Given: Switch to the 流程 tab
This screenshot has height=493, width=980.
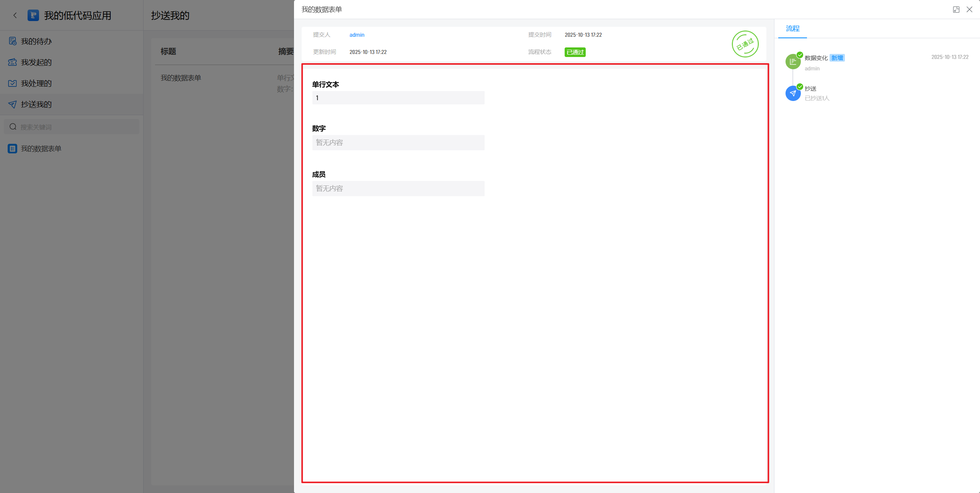Looking at the screenshot, I should (792, 29).
